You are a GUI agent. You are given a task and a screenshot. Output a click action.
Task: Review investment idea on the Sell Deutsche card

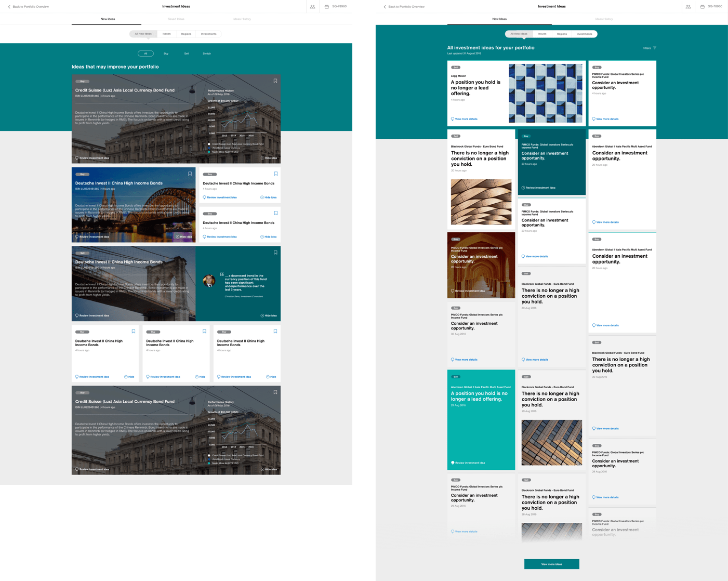pyautogui.click(x=92, y=315)
